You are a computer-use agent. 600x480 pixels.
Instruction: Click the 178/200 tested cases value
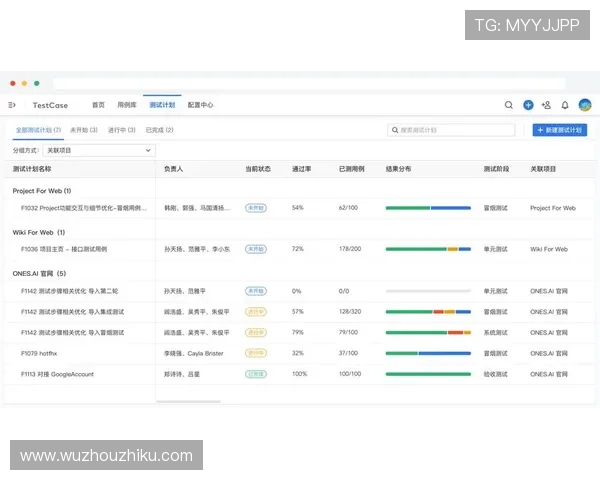click(350, 249)
